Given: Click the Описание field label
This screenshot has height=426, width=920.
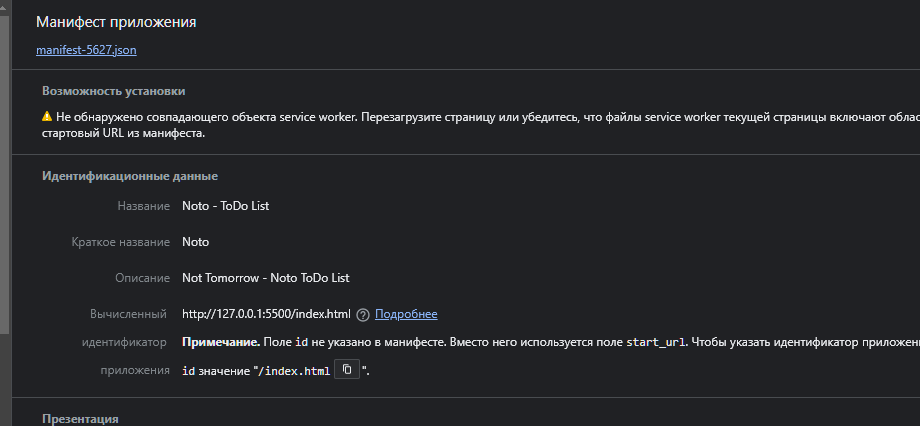Looking at the screenshot, I should tap(143, 278).
